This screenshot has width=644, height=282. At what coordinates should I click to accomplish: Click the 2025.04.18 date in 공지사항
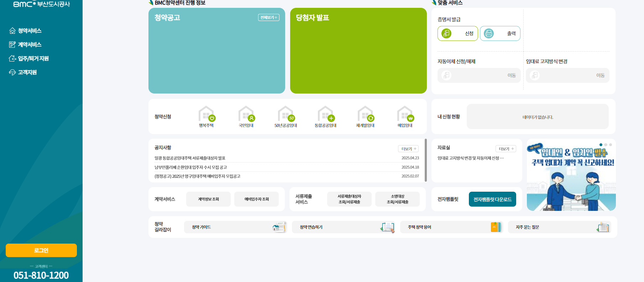click(x=410, y=167)
